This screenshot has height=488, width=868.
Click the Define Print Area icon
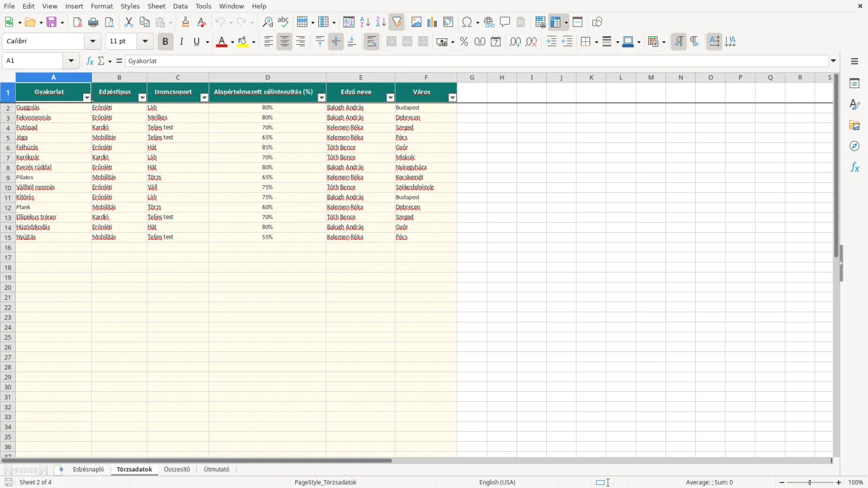coord(540,22)
